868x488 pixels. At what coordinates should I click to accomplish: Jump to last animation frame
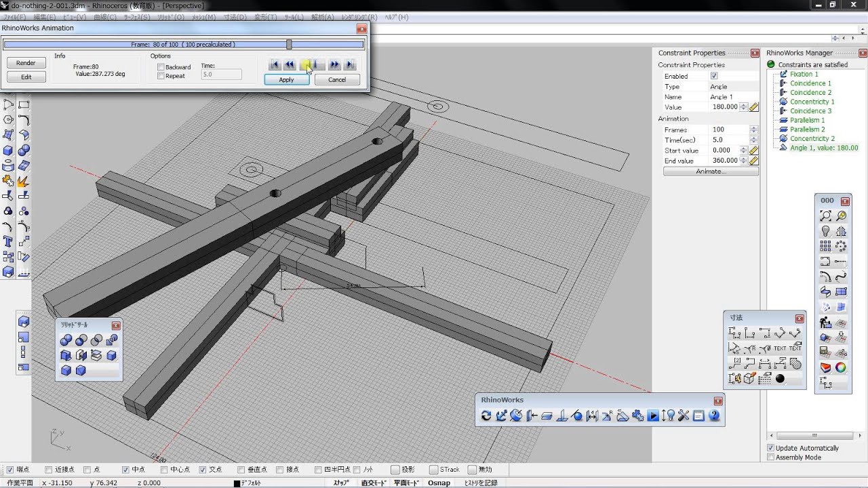(350, 64)
